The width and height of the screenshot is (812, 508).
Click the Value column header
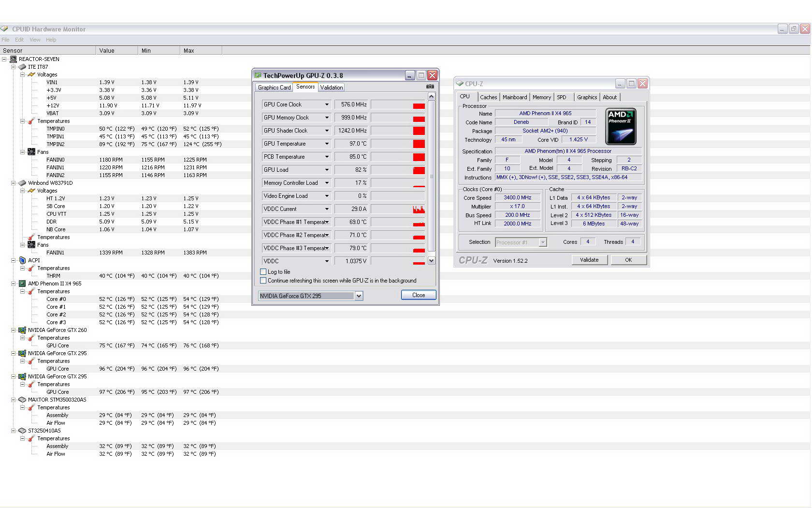tap(117, 50)
